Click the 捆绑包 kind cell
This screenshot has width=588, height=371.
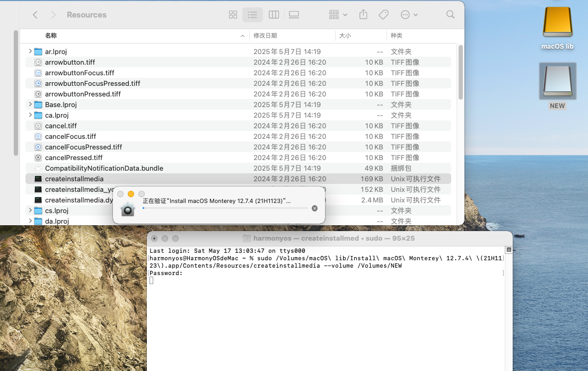point(401,168)
